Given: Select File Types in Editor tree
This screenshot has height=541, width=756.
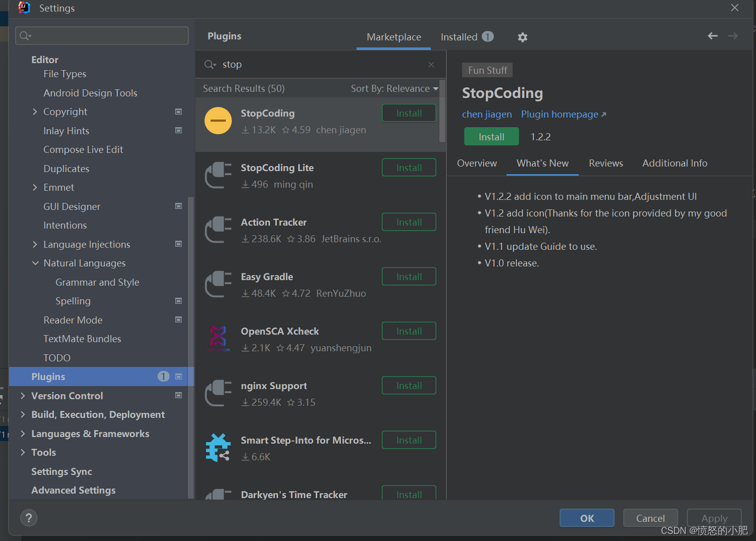Looking at the screenshot, I should pyautogui.click(x=65, y=74).
